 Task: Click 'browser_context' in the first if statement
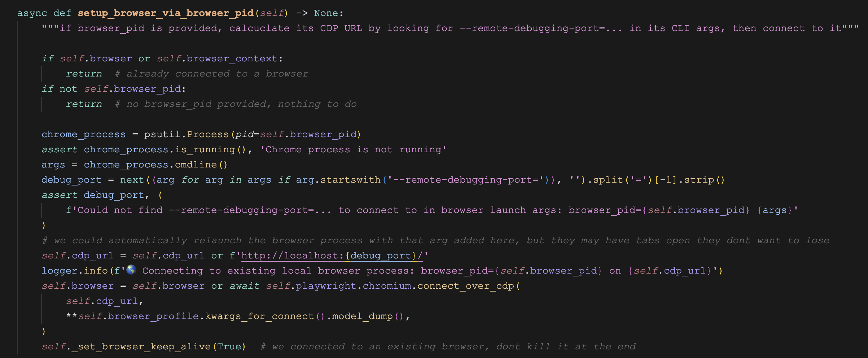click(232, 58)
